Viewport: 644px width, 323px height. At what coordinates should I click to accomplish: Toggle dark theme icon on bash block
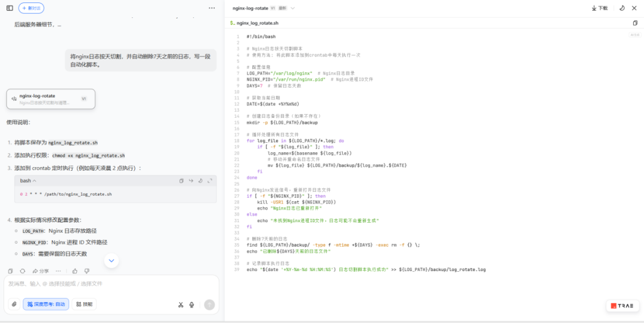tap(200, 181)
